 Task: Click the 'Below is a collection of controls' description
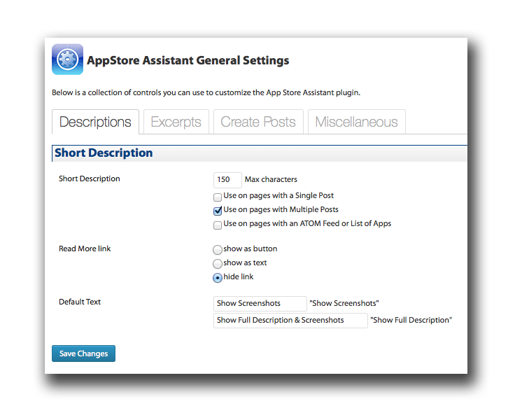(206, 92)
